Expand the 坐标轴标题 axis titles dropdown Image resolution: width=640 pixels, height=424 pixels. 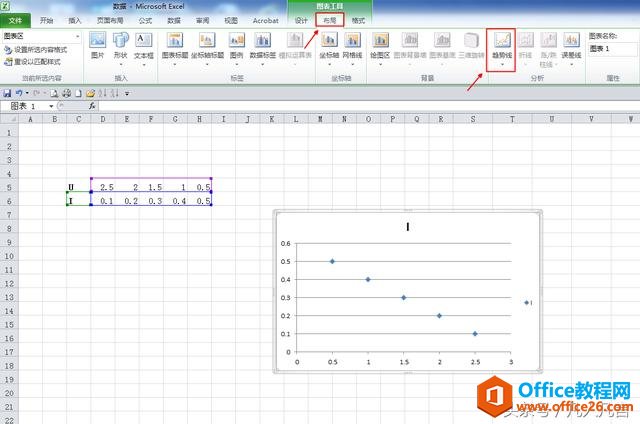click(x=207, y=64)
